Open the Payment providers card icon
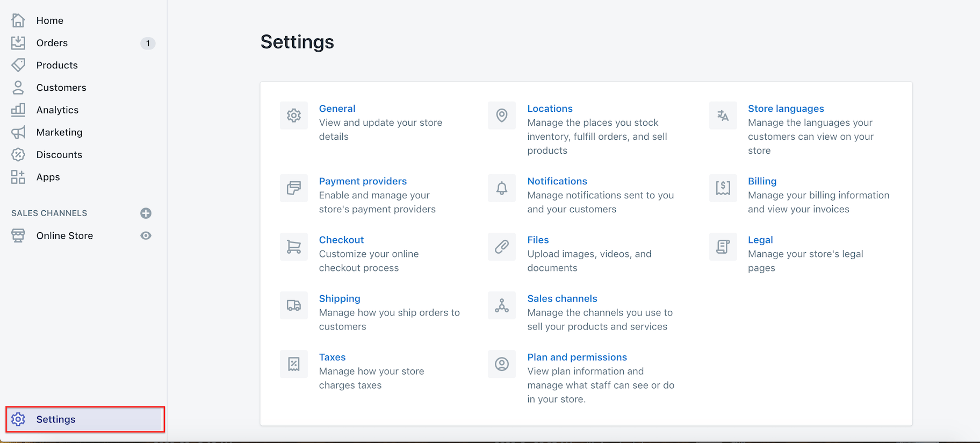Viewport: 980px width, 443px height. coord(293,188)
